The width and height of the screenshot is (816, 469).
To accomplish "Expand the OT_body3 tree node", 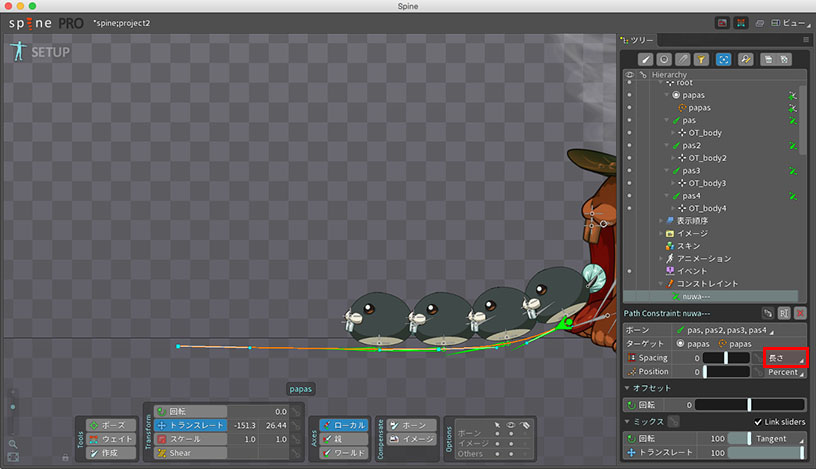I will 673,183.
